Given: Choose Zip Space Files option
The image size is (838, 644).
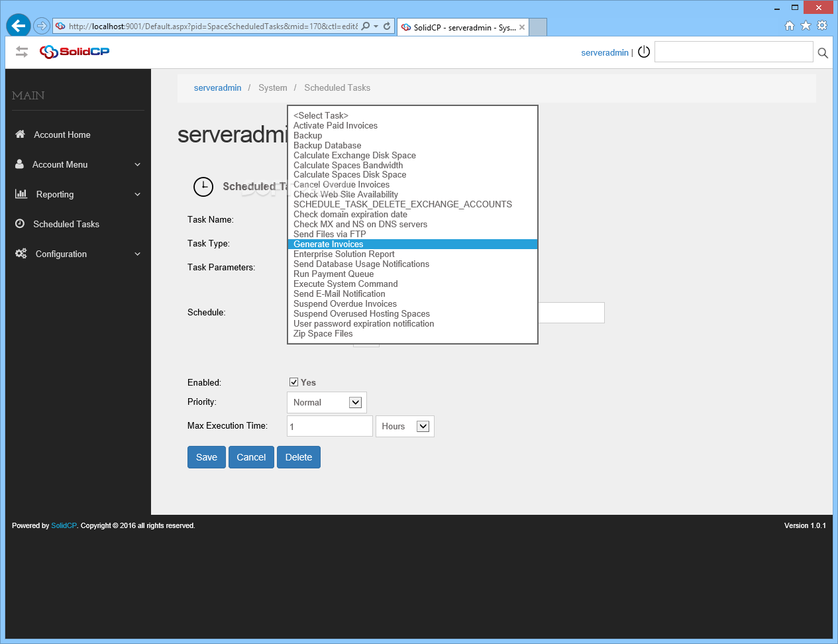Looking at the screenshot, I should click(412, 333).
